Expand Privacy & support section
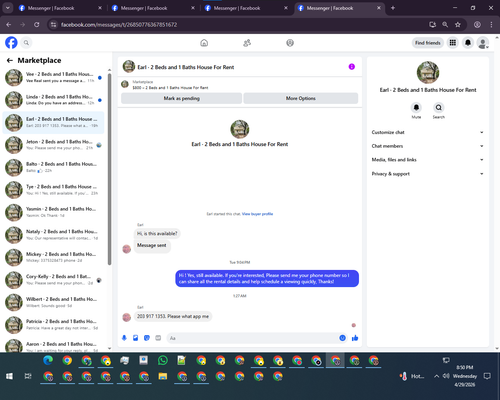Image resolution: width=500 pixels, height=400 pixels. click(x=428, y=174)
